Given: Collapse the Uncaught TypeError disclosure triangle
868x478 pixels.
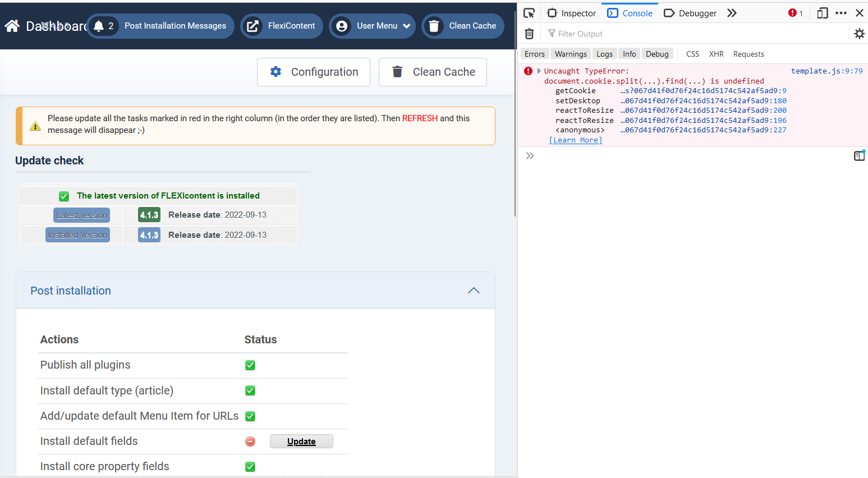Looking at the screenshot, I should point(539,71).
